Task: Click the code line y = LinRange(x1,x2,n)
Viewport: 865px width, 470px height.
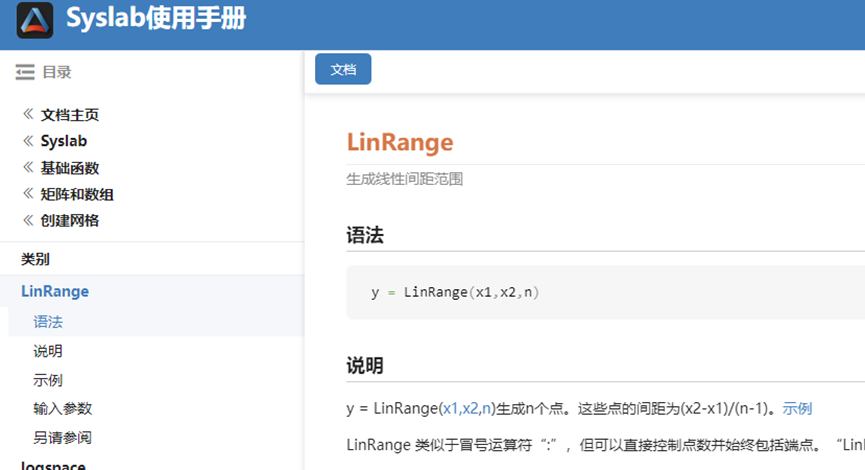Action: (x=455, y=292)
